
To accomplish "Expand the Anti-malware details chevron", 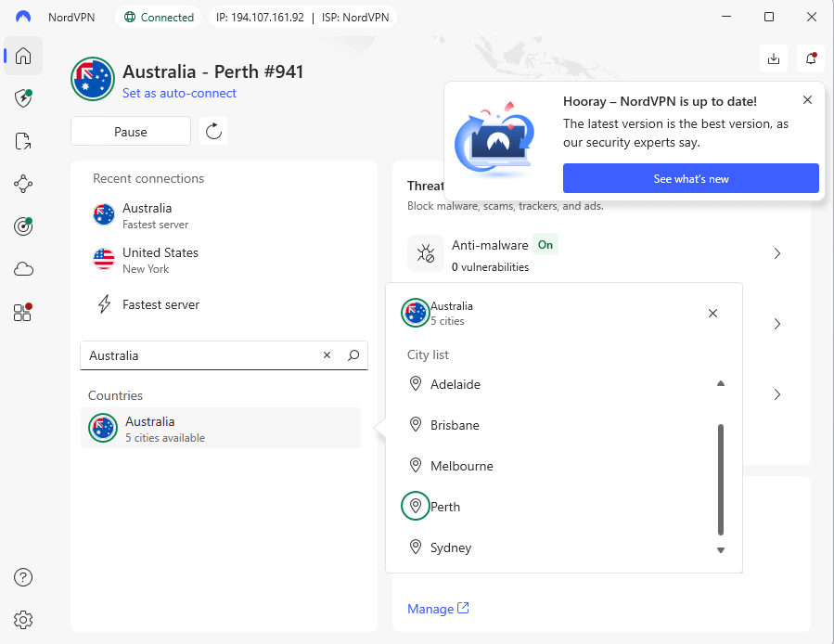I will click(x=776, y=252).
